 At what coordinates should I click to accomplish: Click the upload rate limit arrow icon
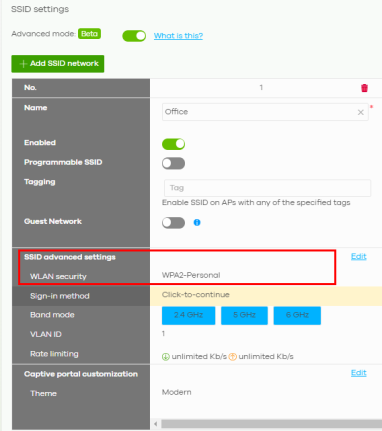tap(233, 357)
